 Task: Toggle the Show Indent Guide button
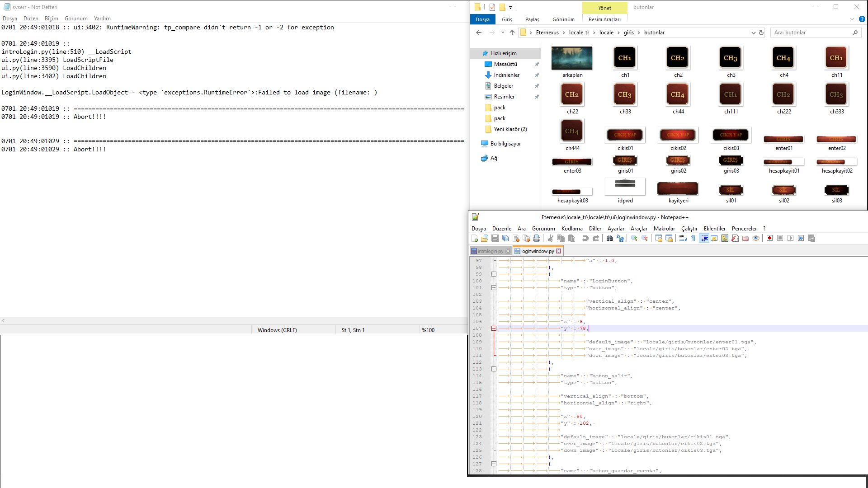point(704,238)
